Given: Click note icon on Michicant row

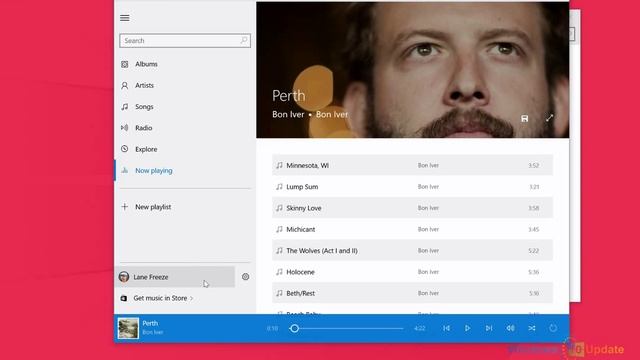Looking at the screenshot, I should (x=279, y=229).
